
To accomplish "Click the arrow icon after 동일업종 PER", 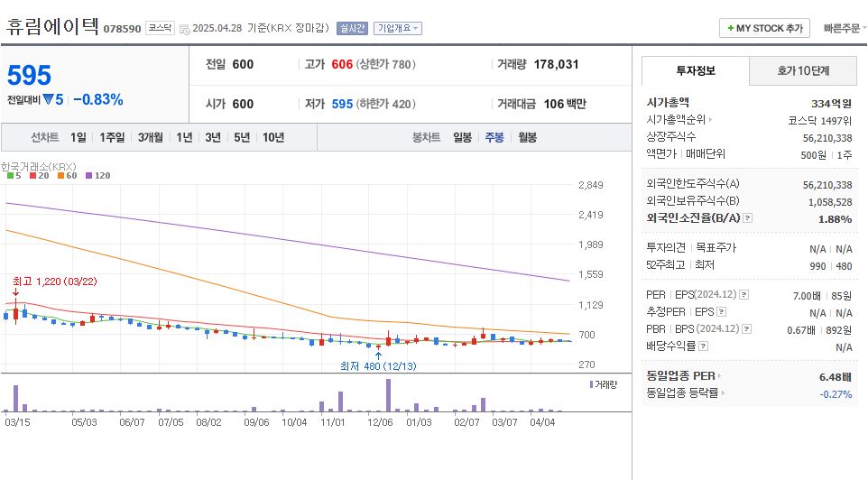I will [x=720, y=376].
